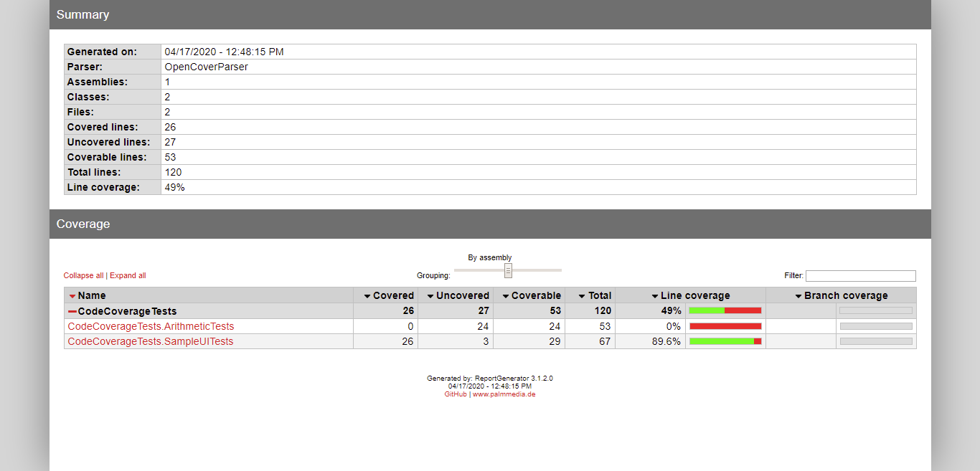Click the OpenCoverParser value
The height and width of the screenshot is (471, 980).
(207, 67)
